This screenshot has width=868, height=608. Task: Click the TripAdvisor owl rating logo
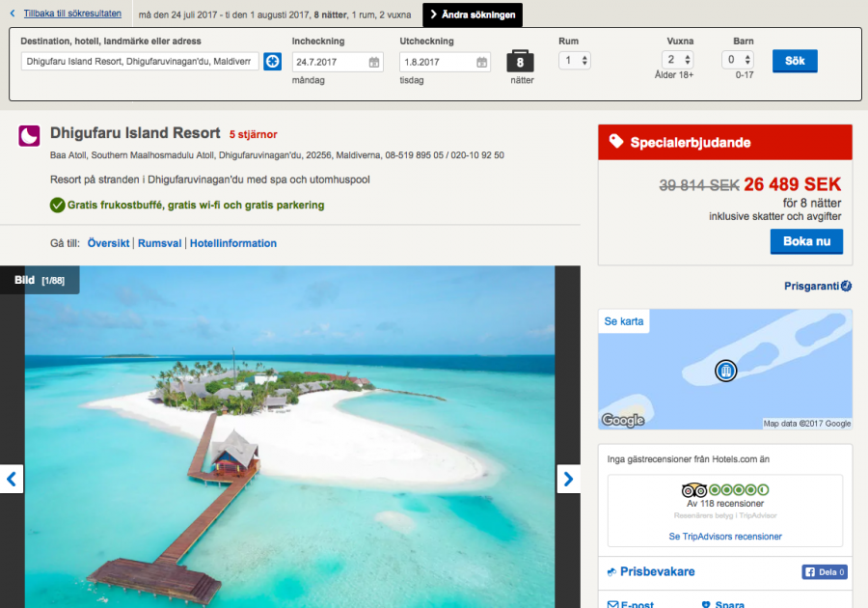(694, 489)
